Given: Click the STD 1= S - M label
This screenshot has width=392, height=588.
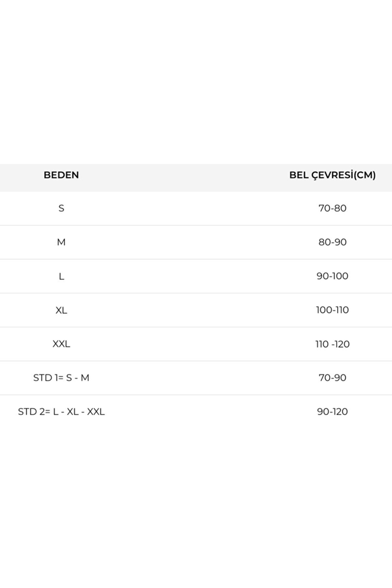Looking at the screenshot, I should 61,378.
